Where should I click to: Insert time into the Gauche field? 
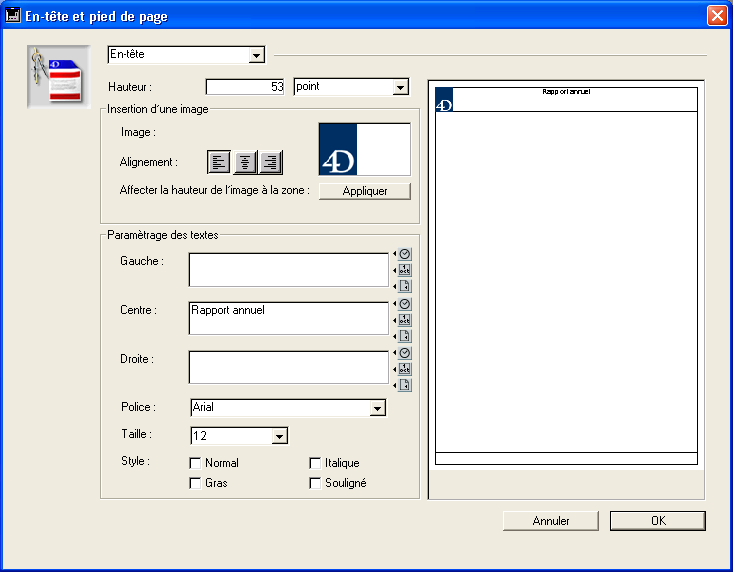[405, 254]
